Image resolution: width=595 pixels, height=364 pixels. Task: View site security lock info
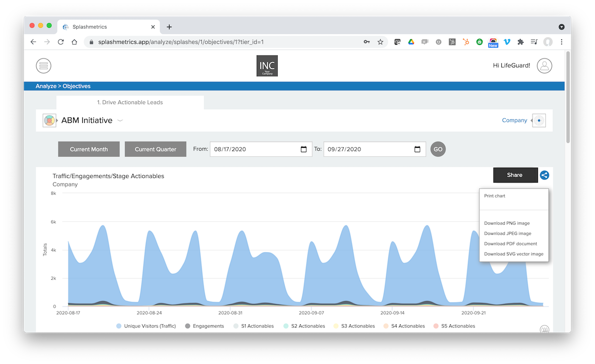coord(92,42)
